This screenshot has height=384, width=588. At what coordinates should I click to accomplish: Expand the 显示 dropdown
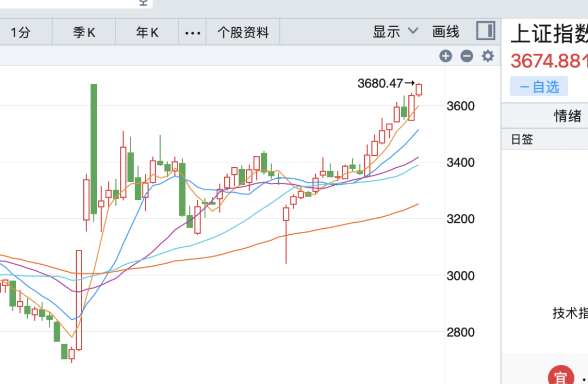395,32
